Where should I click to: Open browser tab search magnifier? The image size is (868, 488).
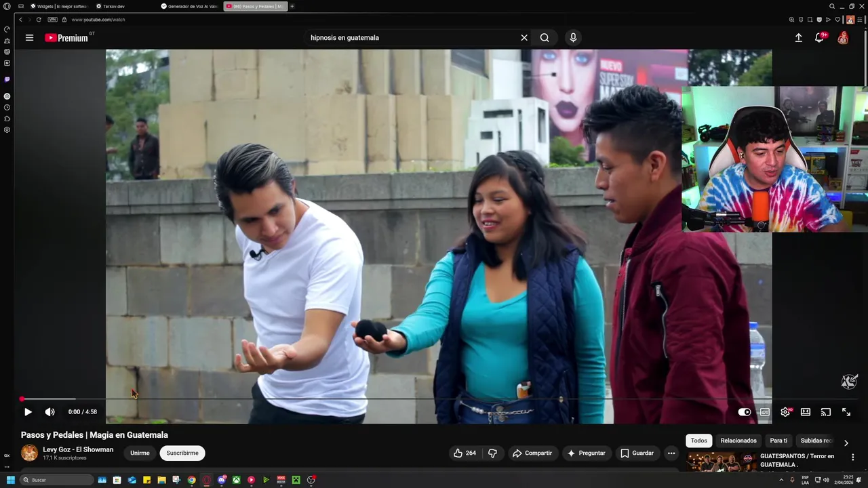click(x=832, y=6)
